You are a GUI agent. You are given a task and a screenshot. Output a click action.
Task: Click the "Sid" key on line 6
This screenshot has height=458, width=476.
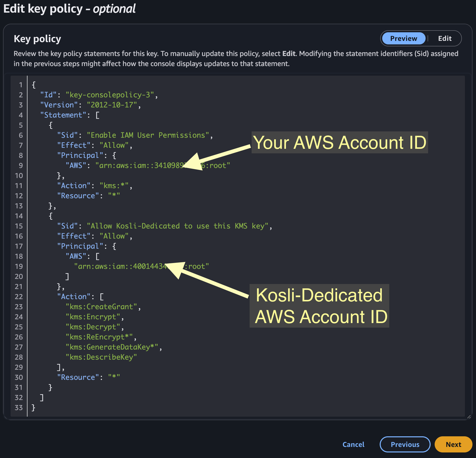pos(68,135)
